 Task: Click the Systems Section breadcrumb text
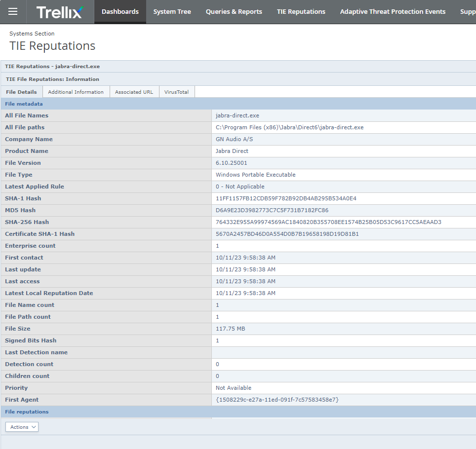(32, 34)
